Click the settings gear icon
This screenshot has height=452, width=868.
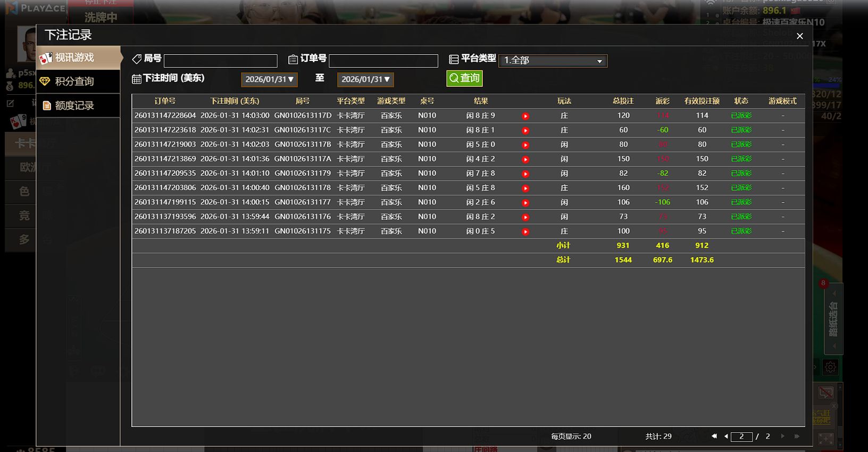[x=830, y=367]
